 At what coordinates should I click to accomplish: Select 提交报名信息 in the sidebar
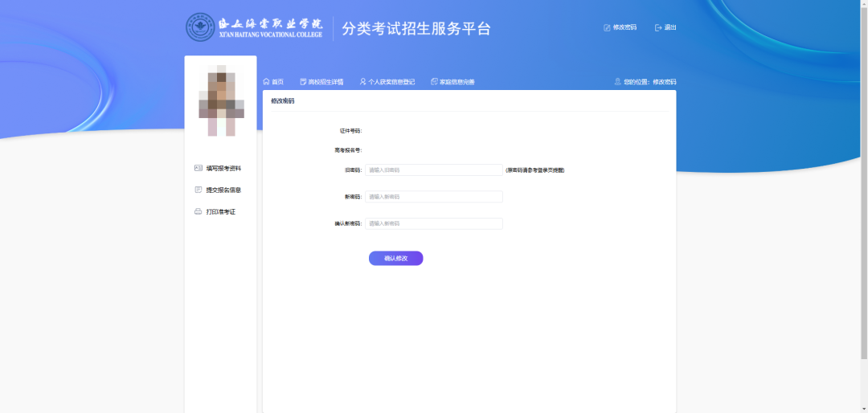pos(218,190)
